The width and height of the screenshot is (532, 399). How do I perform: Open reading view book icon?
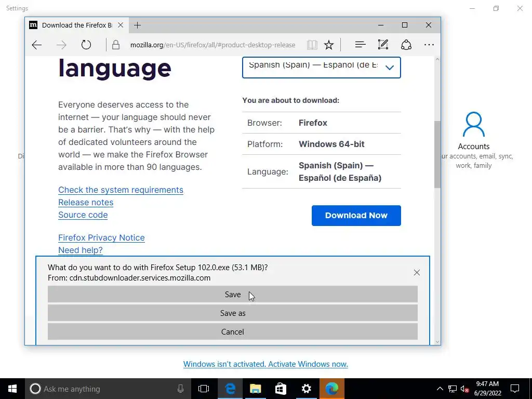coord(312,45)
